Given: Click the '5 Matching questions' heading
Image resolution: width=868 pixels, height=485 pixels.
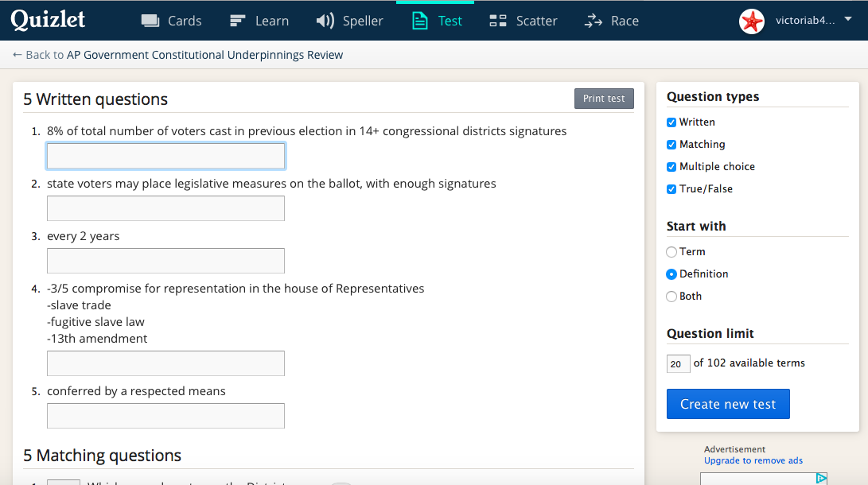Looking at the screenshot, I should click(102, 456).
